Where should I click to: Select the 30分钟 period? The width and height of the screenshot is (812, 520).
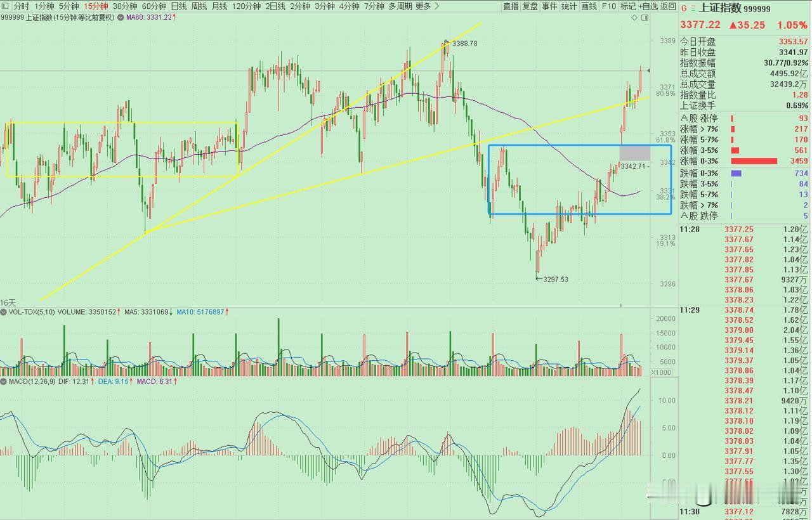[x=125, y=6]
